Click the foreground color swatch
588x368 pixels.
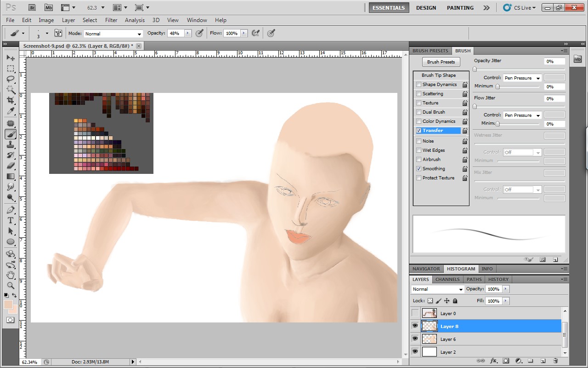[8, 305]
